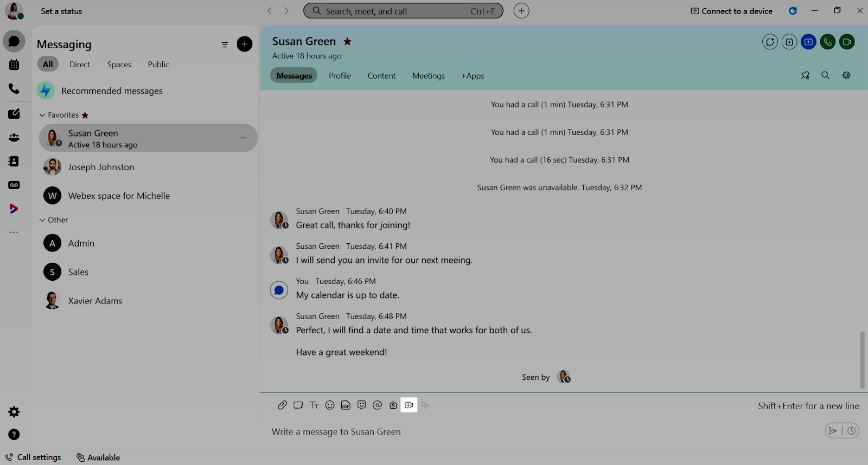Open the Admin space
The height and width of the screenshot is (465, 868).
pyautogui.click(x=148, y=243)
